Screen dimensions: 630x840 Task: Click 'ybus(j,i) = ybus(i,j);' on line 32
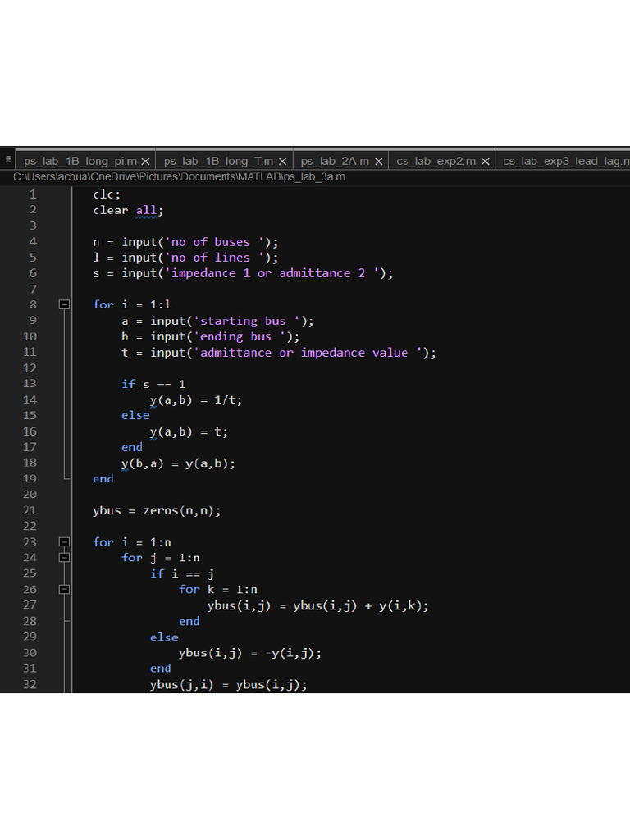[229, 685]
